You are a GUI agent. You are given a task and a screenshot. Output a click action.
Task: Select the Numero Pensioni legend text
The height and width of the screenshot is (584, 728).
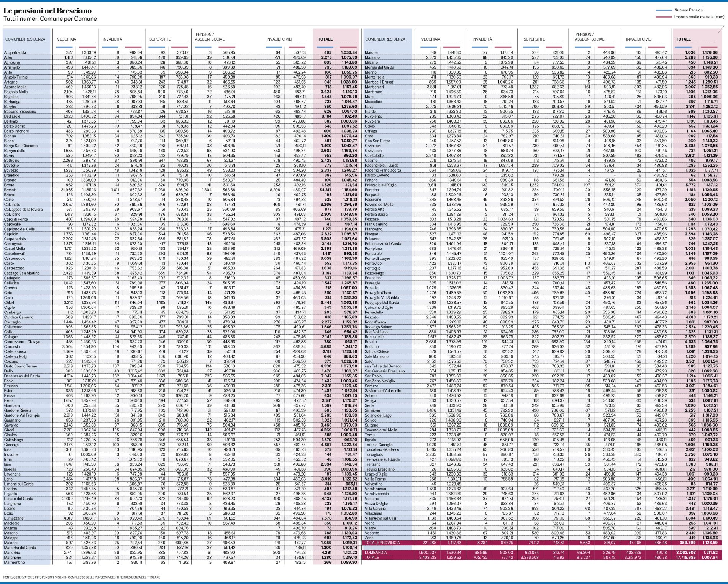click(689, 10)
